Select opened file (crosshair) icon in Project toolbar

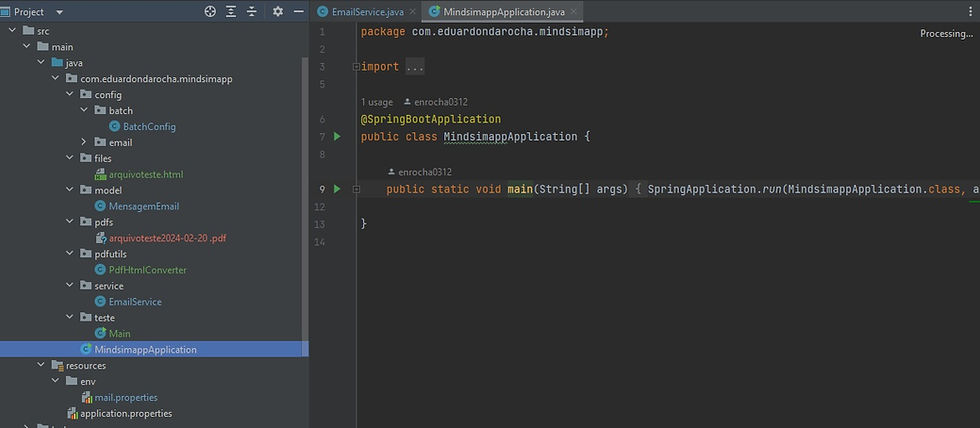click(210, 12)
